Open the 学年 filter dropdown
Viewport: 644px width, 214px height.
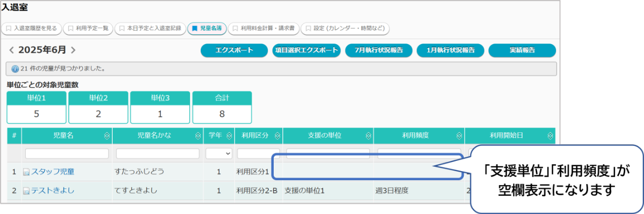pyautogui.click(x=219, y=153)
